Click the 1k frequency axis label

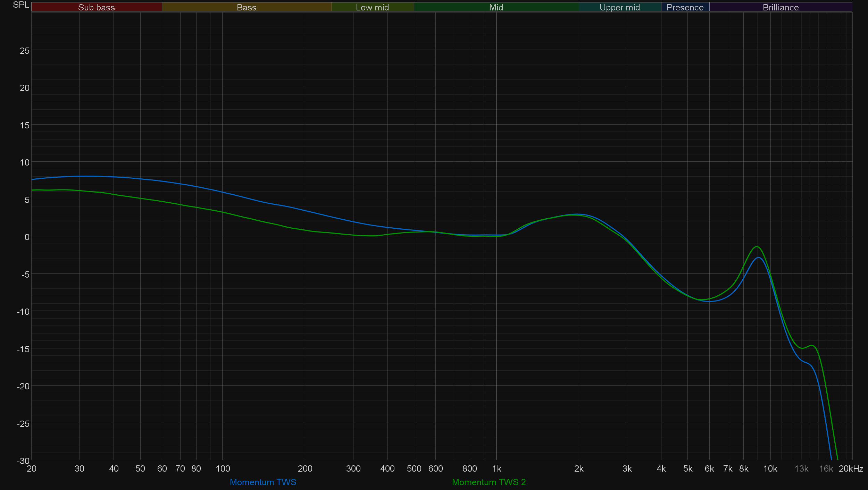(496, 469)
